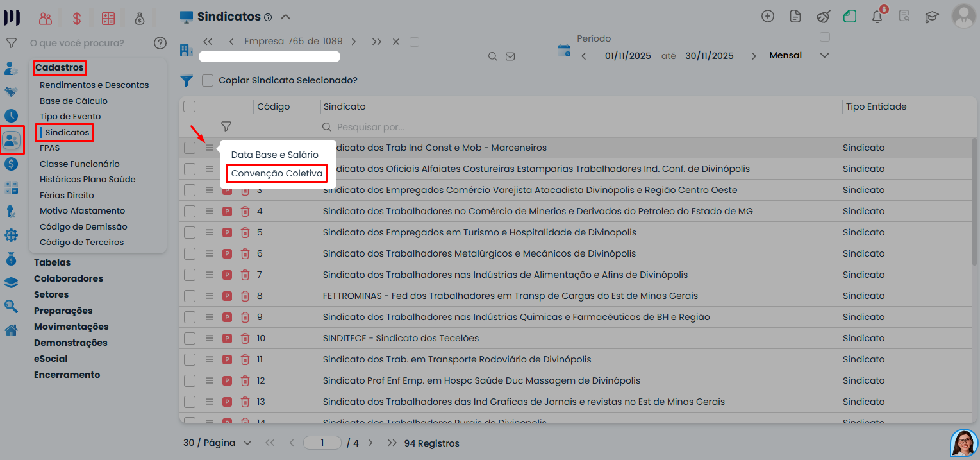Click the plus circle add icon

coord(768,17)
